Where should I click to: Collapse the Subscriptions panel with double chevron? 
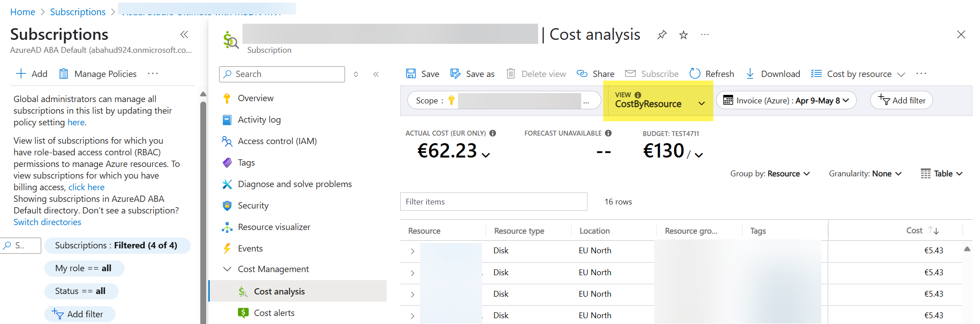(184, 34)
